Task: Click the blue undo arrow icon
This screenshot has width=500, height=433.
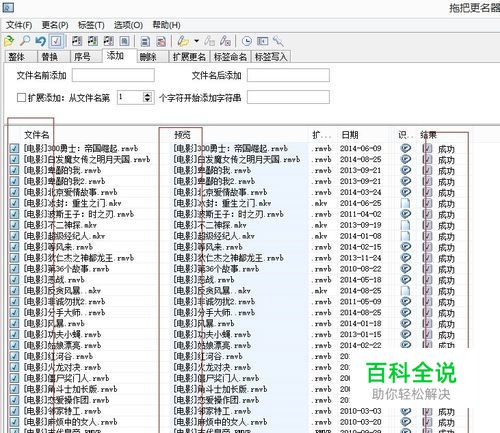Action: point(40,41)
